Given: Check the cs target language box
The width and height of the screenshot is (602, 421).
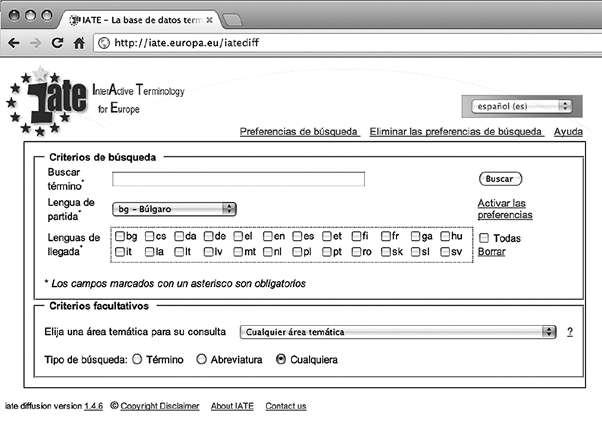Looking at the screenshot, I should click(149, 236).
